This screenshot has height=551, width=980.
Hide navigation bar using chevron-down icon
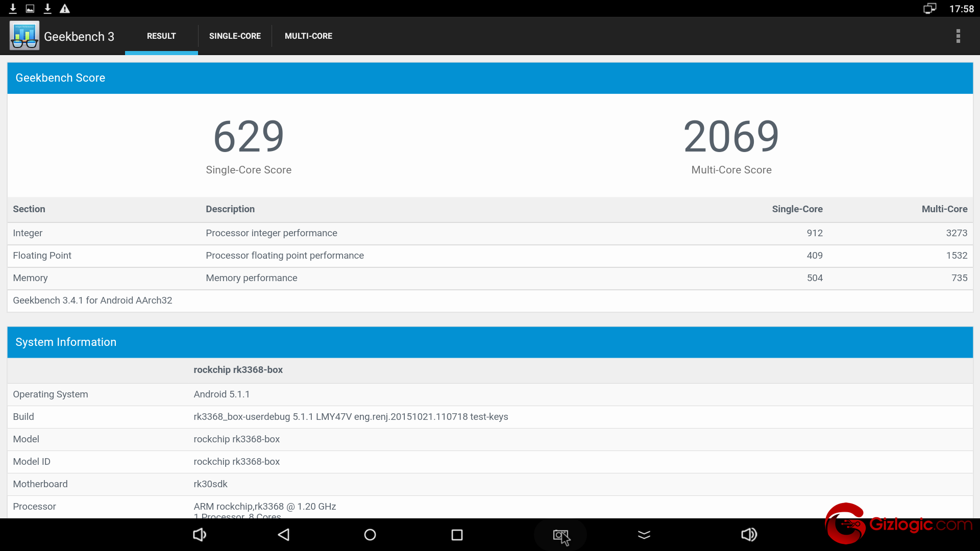click(644, 535)
